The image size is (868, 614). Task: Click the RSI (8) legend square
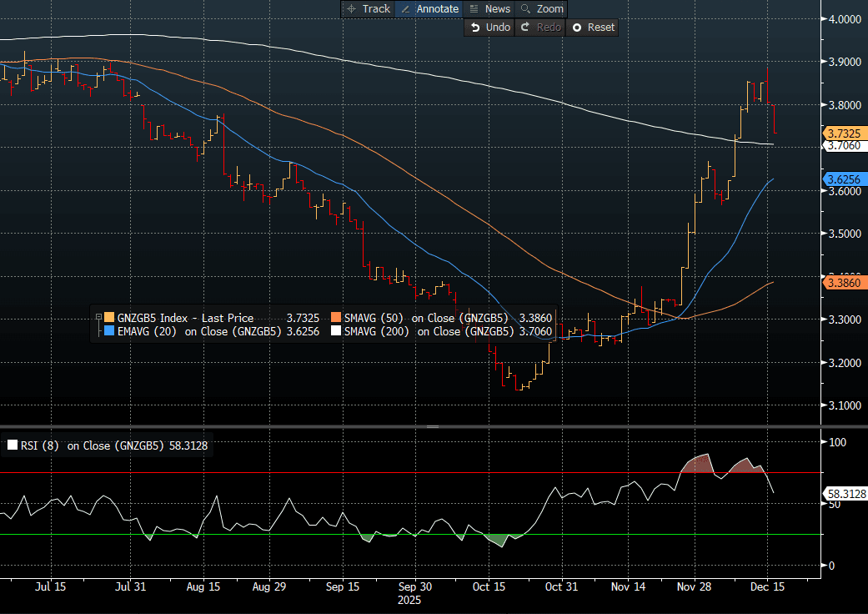click(12, 446)
